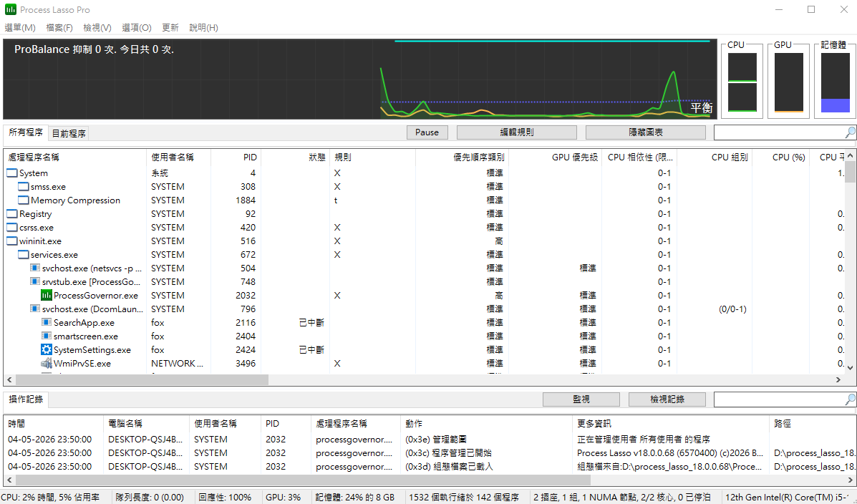Click the WmiPrvSE.exe process icon
Viewport: 857px width, 504px height.
[47, 364]
